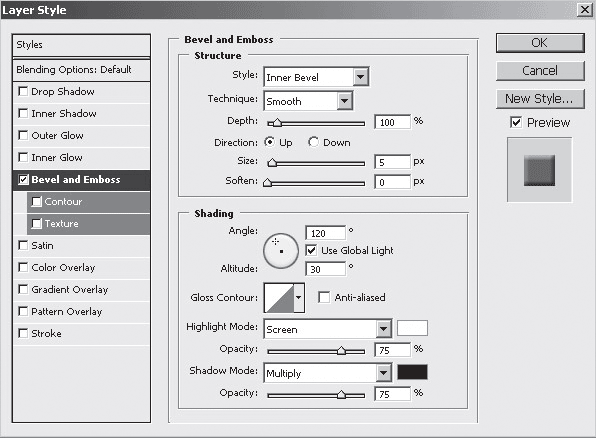
Task: Open the Style dropdown showing Inner Bevel
Action: coord(316,77)
